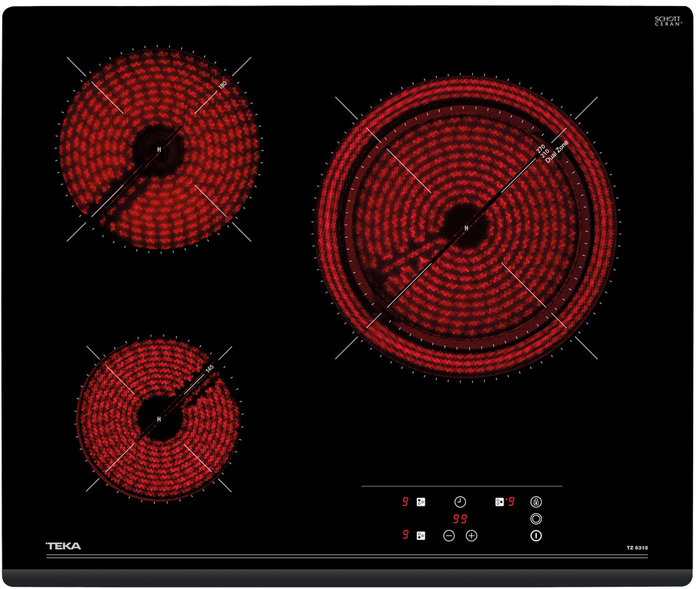Click the SCHOTT CERAN logo
This screenshot has height=589, width=700.
(x=669, y=21)
